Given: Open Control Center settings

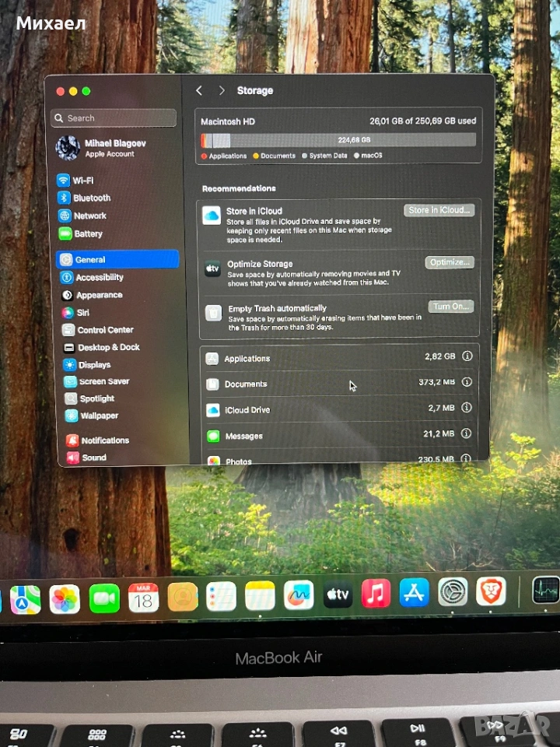Looking at the screenshot, I should point(98,330).
